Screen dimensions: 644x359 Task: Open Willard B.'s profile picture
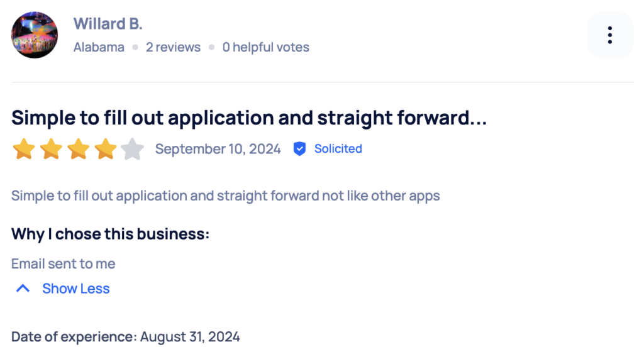coord(35,35)
